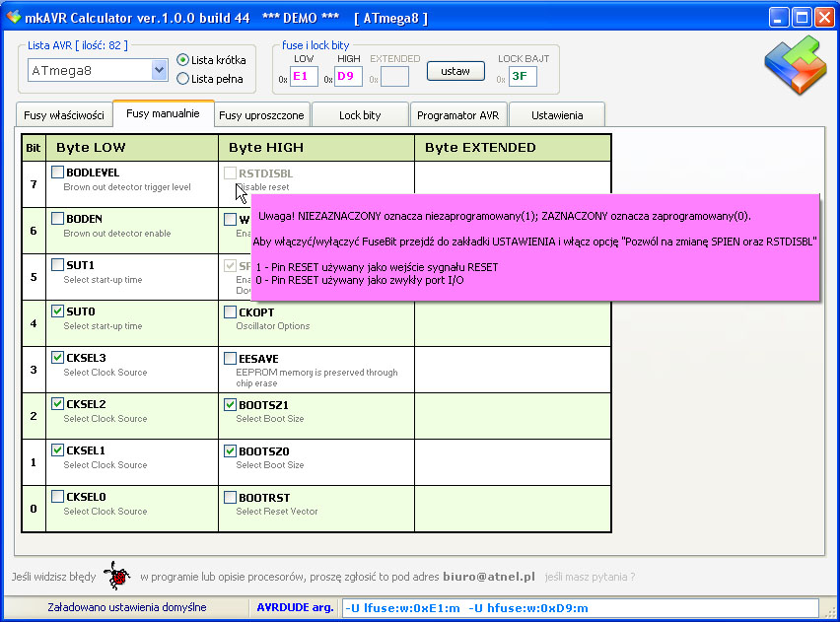Enable the BODLEVEL fuse checkbox
840x622 pixels.
coord(56,170)
